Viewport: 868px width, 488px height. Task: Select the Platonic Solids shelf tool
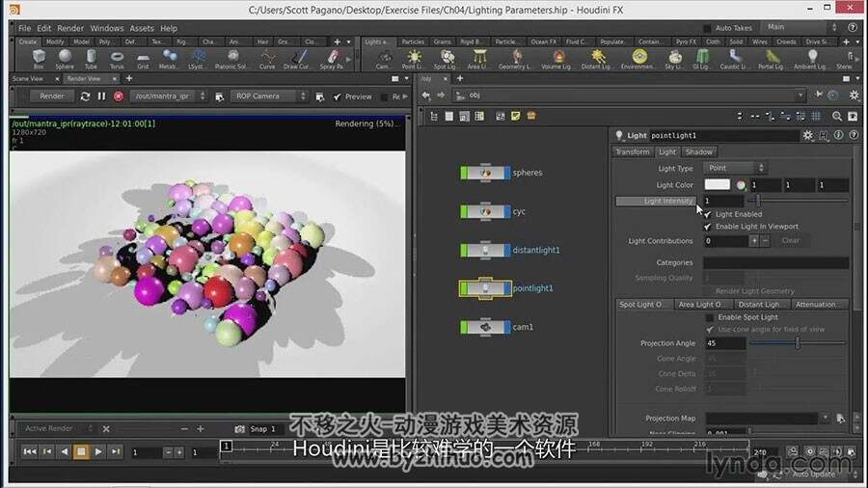click(x=231, y=59)
